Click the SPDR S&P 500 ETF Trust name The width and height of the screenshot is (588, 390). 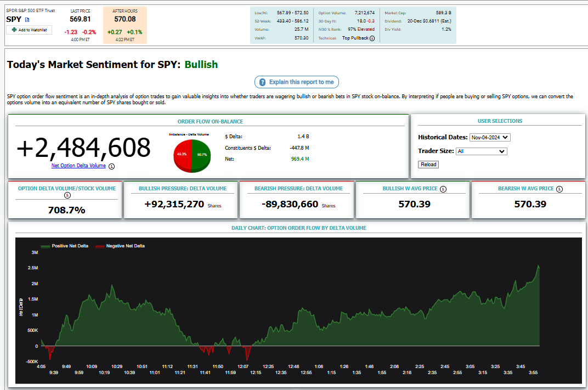pyautogui.click(x=31, y=10)
